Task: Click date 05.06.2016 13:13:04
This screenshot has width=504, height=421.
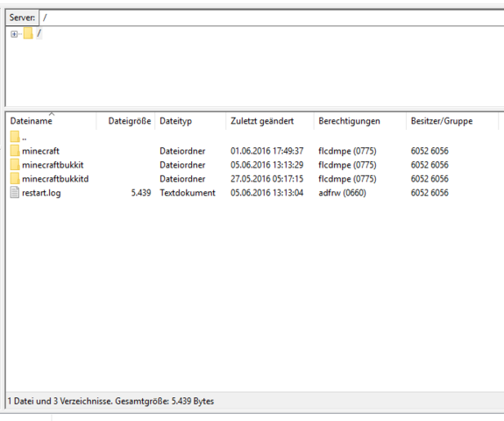Action: (x=266, y=193)
